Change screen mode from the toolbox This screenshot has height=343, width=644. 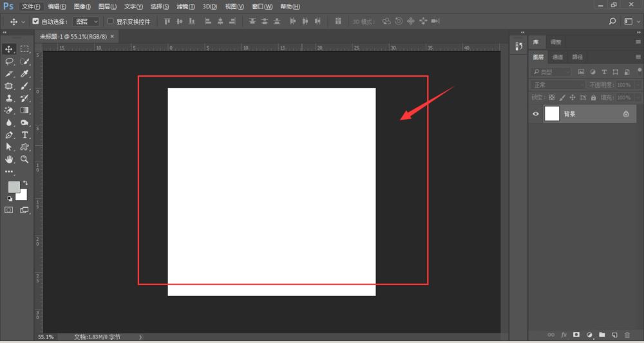pos(24,210)
